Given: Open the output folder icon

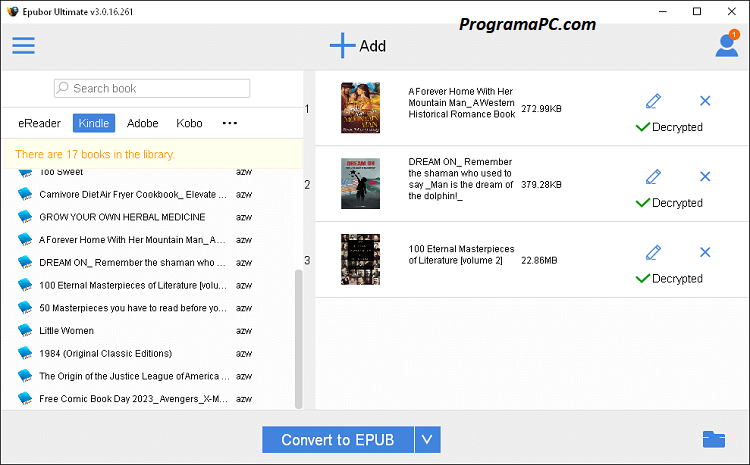Looking at the screenshot, I should click(x=714, y=439).
